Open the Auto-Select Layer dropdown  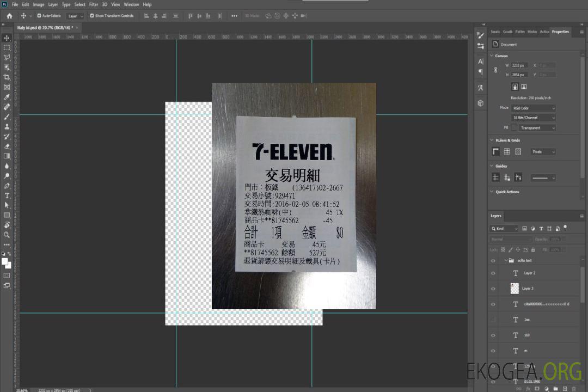click(75, 16)
